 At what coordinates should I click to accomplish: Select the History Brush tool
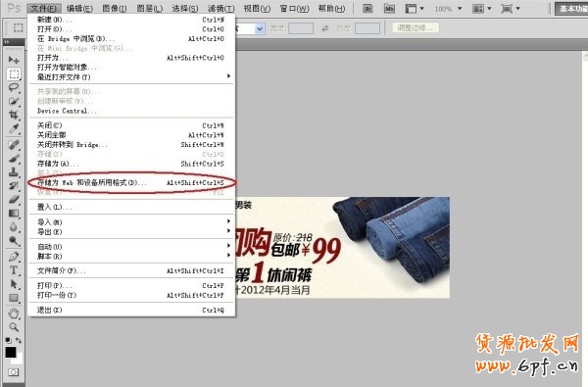pos(14,185)
